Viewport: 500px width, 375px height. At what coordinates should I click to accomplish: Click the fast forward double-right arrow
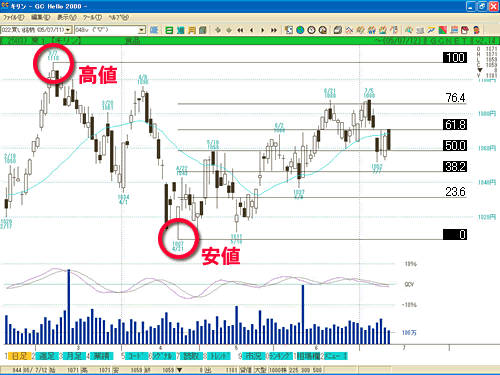coord(274,30)
